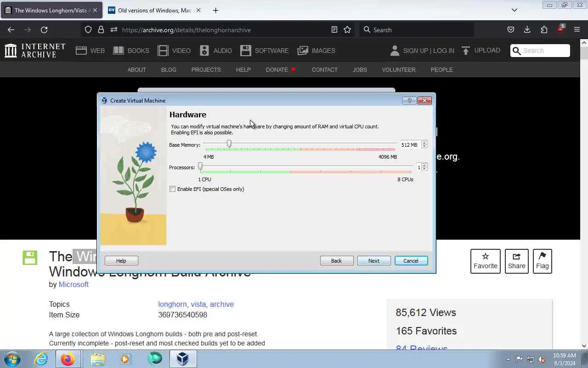Open the BLOG menu item
Viewport: 588px width, 368px height.
(169, 70)
